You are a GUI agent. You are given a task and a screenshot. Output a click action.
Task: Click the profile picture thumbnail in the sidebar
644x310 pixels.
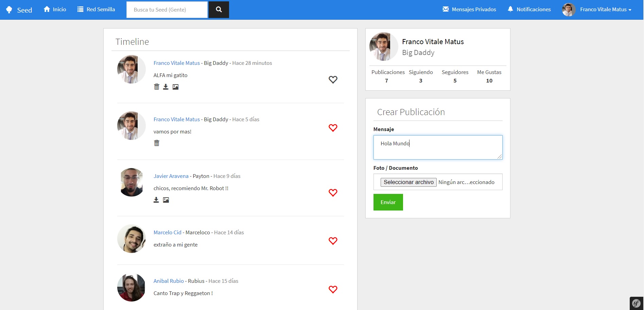pyautogui.click(x=383, y=47)
